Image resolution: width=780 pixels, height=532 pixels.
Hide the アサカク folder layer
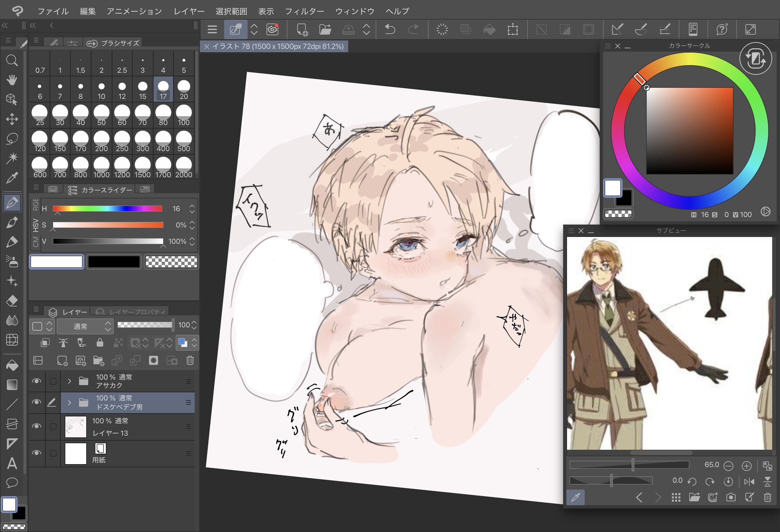(37, 381)
